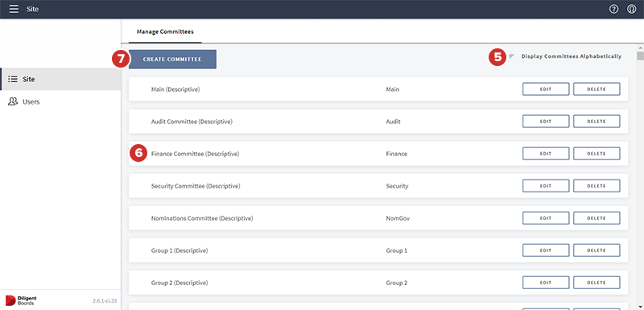Click the Users people icon in sidebar

[13, 101]
